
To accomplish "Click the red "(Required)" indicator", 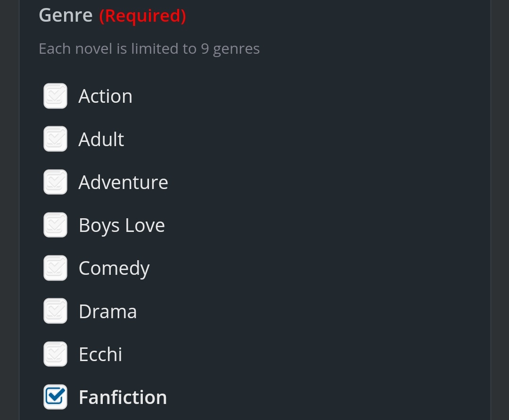I will click(x=142, y=16).
